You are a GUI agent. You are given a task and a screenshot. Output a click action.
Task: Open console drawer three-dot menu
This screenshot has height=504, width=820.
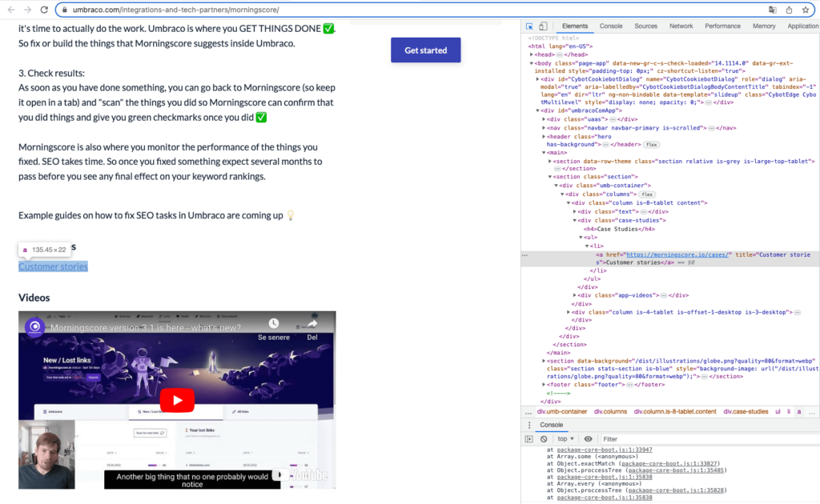point(529,425)
